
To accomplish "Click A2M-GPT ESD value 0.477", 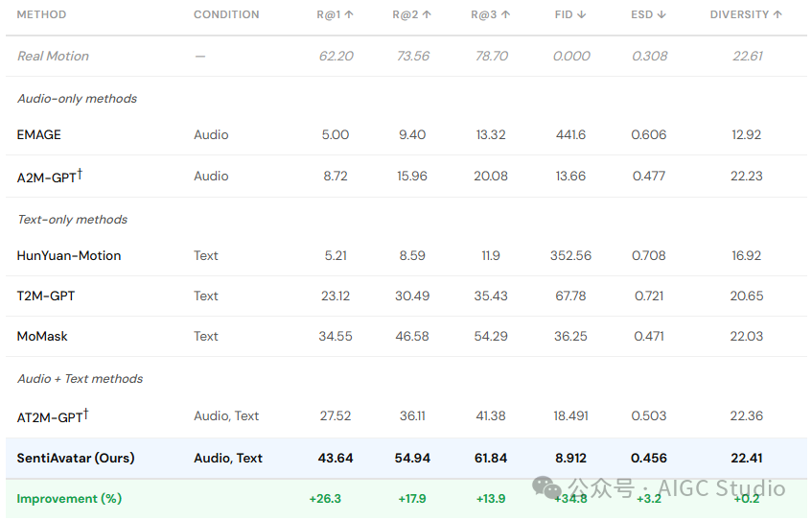I will click(x=649, y=177).
